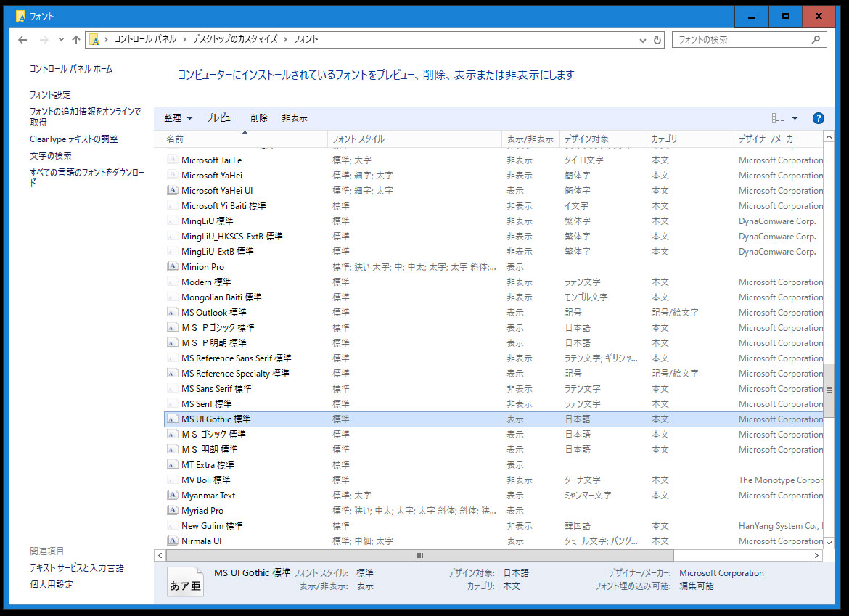Click the Minion Pro font icon
The height and width of the screenshot is (616, 849).
coord(172,266)
